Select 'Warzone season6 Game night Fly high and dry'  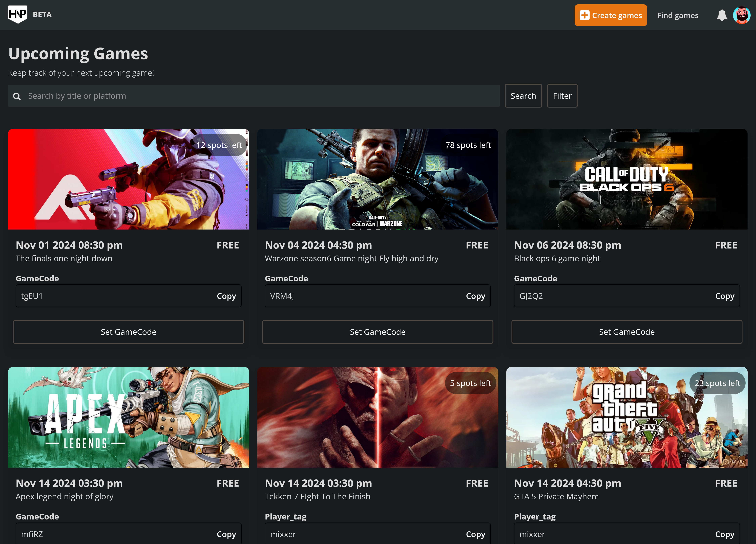pos(351,259)
